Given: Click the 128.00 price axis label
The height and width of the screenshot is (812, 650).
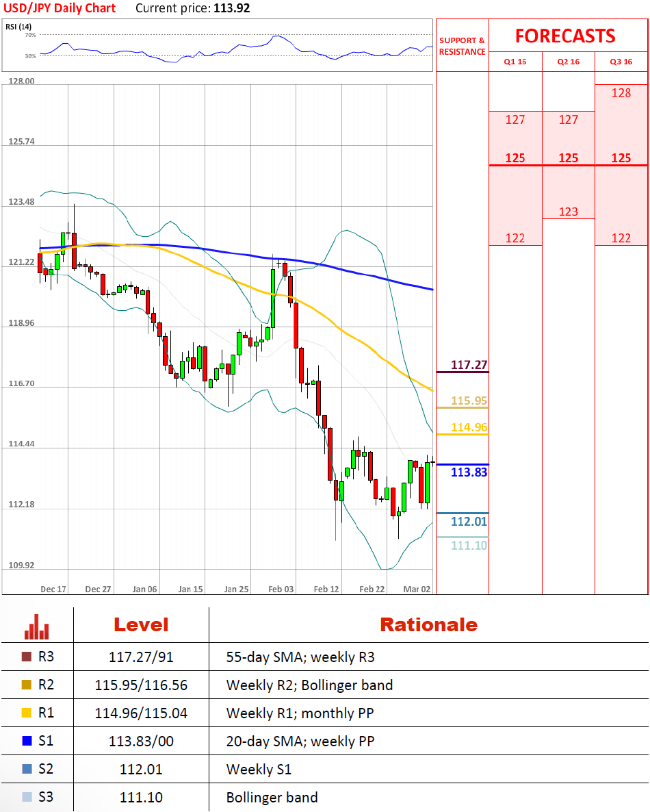Looking at the screenshot, I should point(21,81).
